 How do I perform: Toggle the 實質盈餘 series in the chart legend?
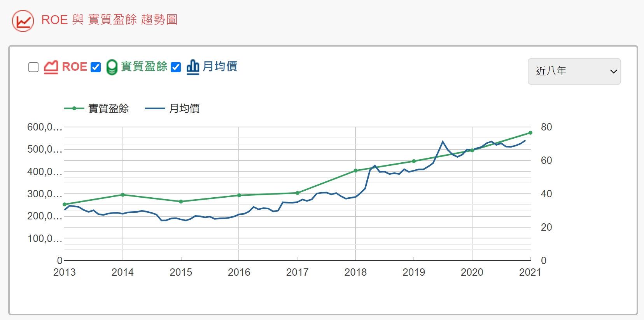click(108, 109)
